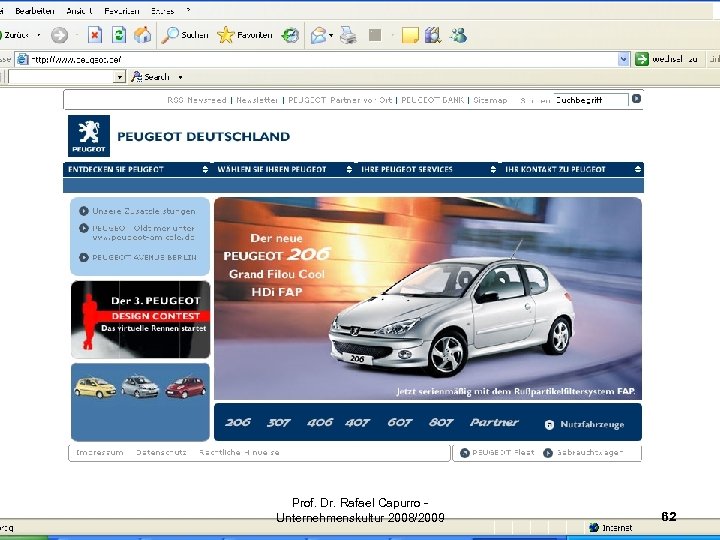Expand the address bar URL dropdown
Image resolution: width=720 pixels, height=540 pixels.
623,59
